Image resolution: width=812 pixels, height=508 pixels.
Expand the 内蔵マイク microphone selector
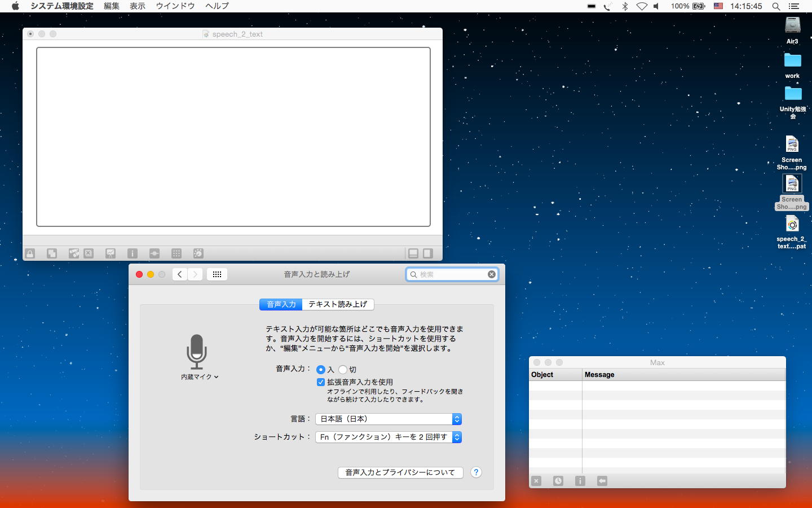tap(200, 376)
